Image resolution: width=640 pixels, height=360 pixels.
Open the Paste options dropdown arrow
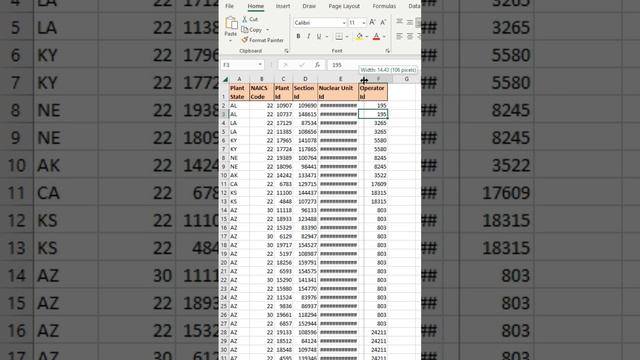[x=231, y=41]
